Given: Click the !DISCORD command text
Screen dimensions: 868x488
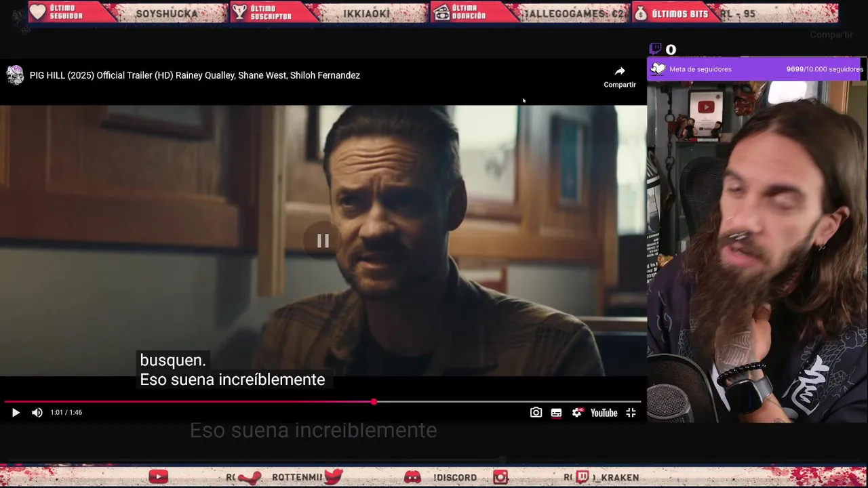Looking at the screenshot, I should click(x=455, y=478).
